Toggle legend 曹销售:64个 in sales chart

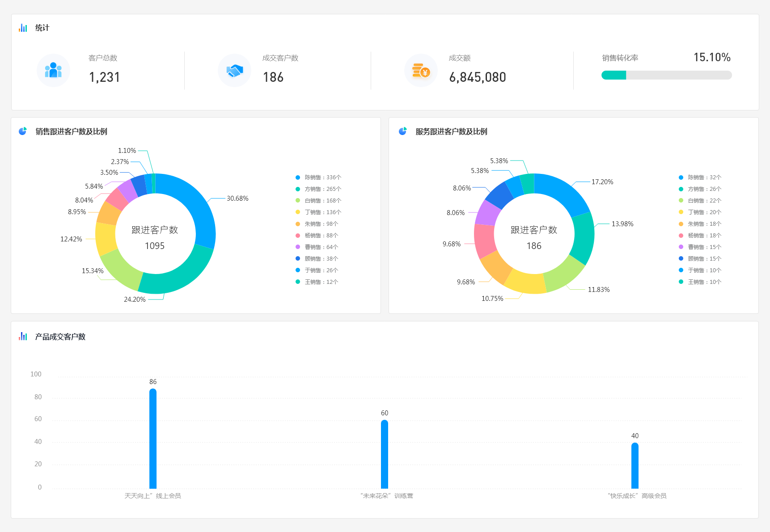[317, 247]
